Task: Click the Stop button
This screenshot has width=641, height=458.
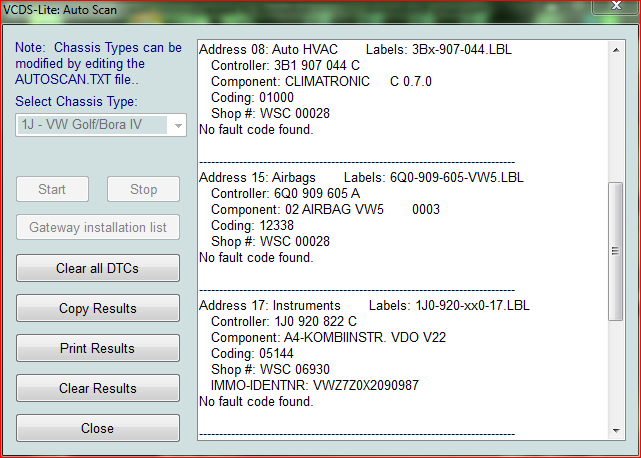Action: click(143, 189)
